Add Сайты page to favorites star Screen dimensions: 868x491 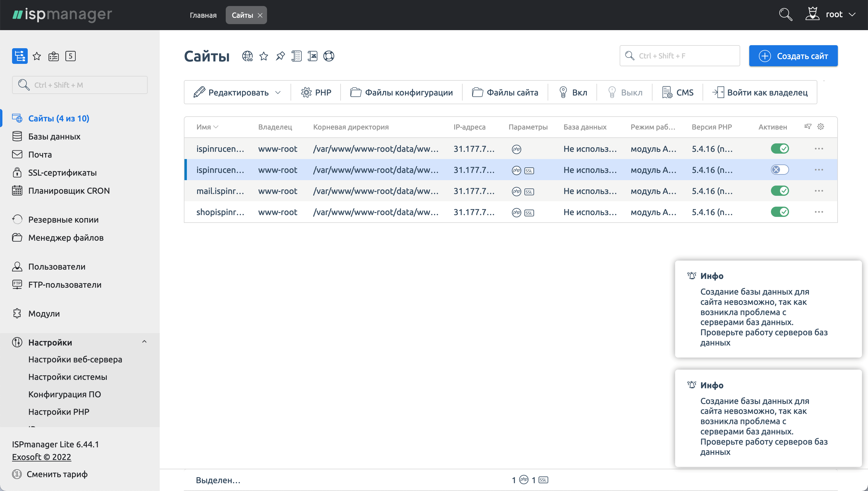coord(264,56)
